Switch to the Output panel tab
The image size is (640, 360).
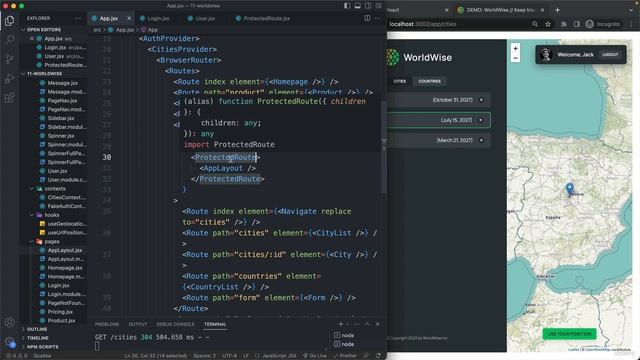(138, 324)
